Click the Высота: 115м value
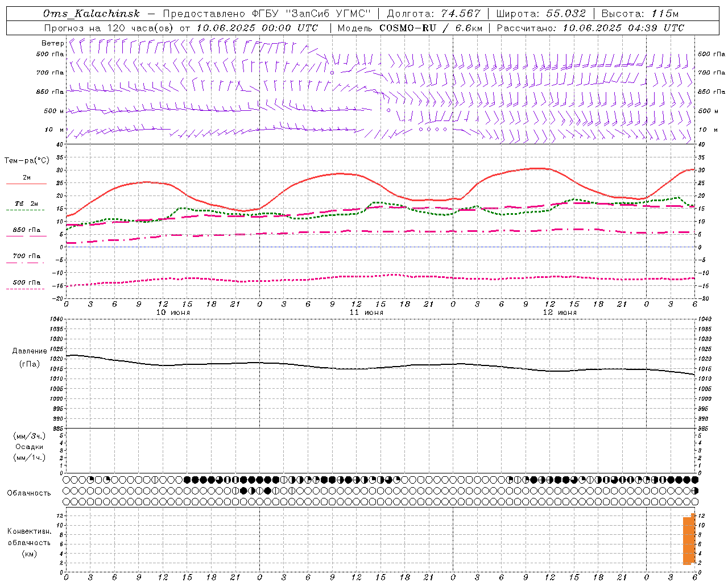This screenshot has height=582, width=728. point(640,14)
